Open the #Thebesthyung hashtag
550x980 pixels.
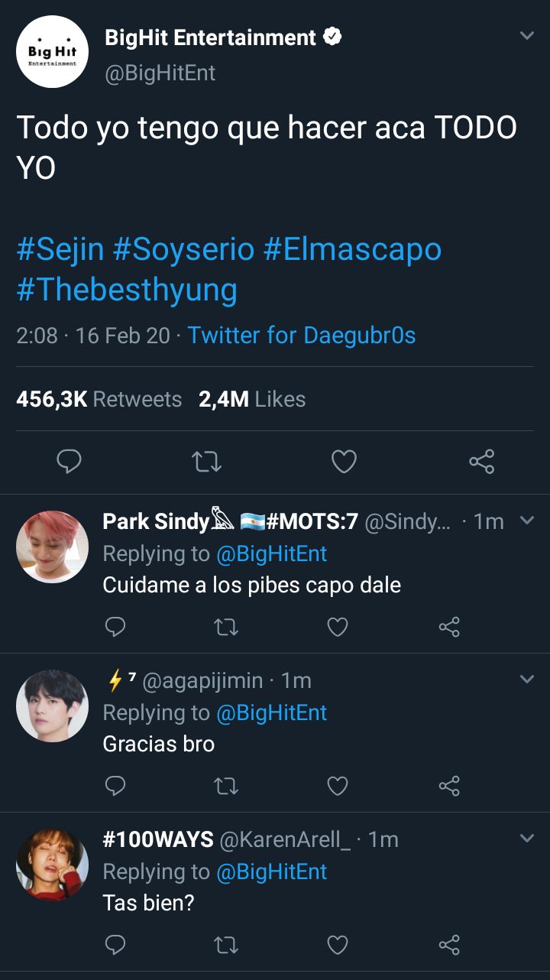pyautogui.click(x=127, y=290)
